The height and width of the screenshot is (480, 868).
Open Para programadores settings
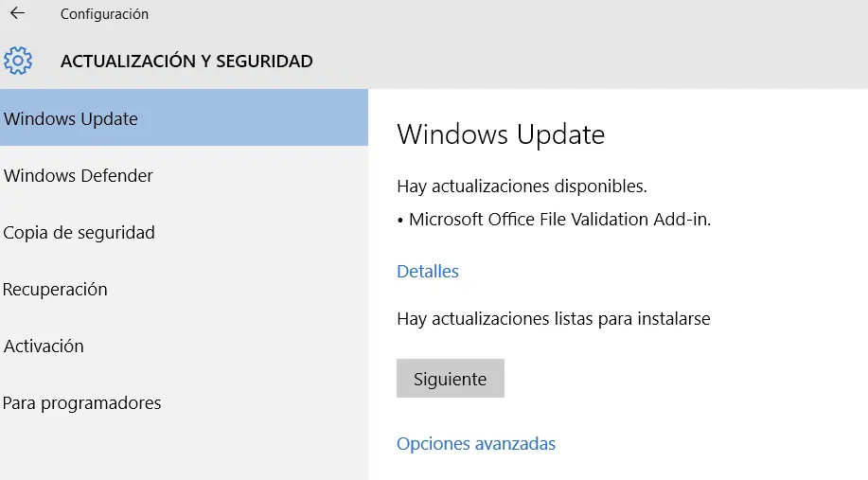[x=82, y=403]
